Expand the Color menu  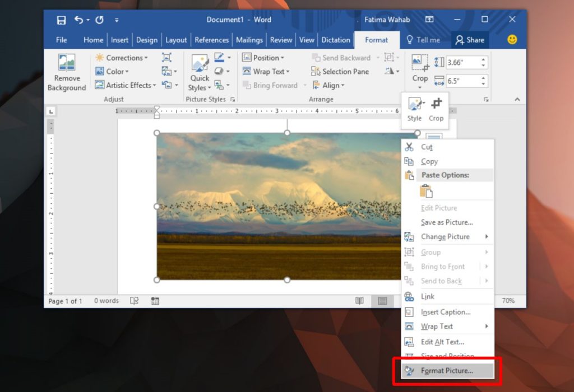115,71
